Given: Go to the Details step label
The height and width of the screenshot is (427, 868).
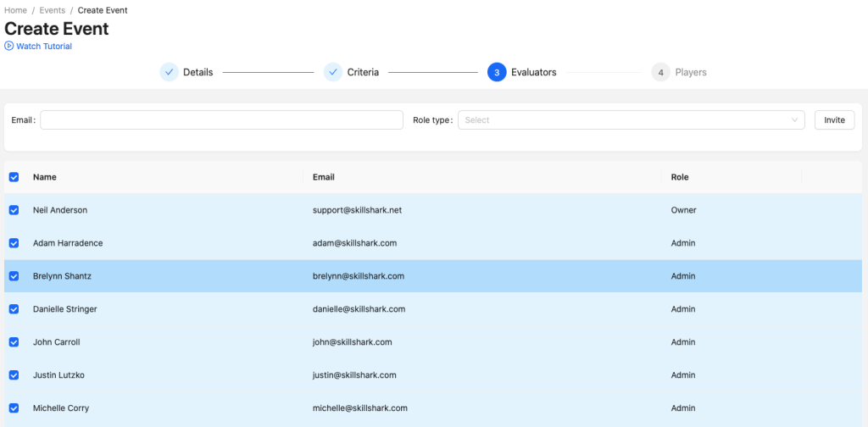Looking at the screenshot, I should click(x=198, y=72).
